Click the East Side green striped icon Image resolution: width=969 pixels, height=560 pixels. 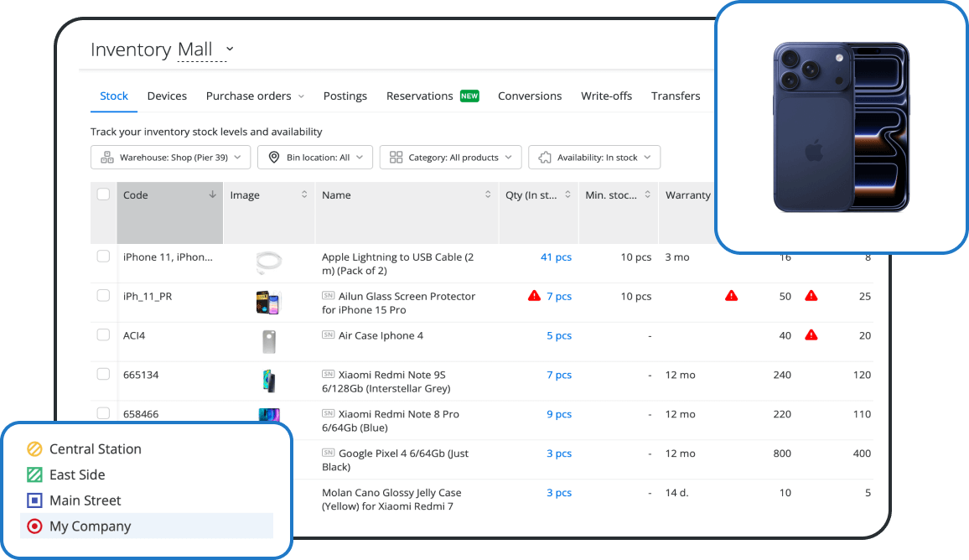tap(34, 474)
